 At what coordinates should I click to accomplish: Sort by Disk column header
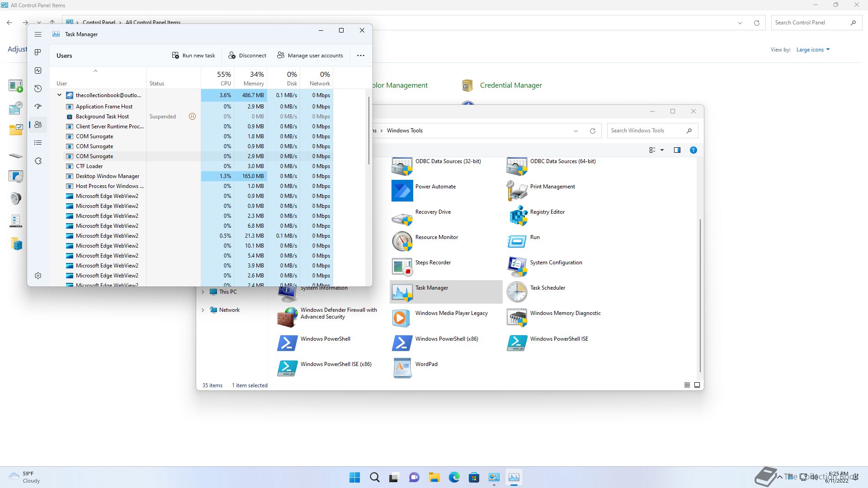(283, 78)
